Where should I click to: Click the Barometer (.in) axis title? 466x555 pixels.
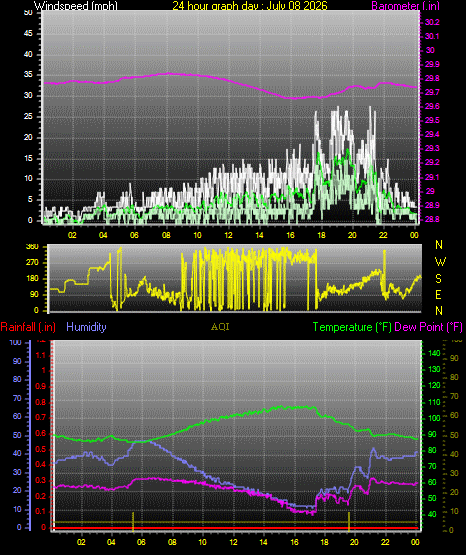[405, 6]
